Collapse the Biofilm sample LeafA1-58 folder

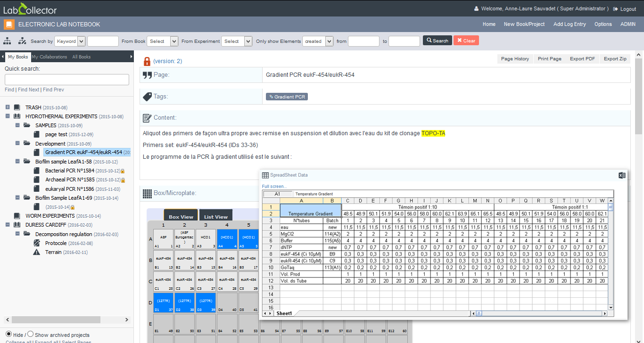(x=17, y=162)
